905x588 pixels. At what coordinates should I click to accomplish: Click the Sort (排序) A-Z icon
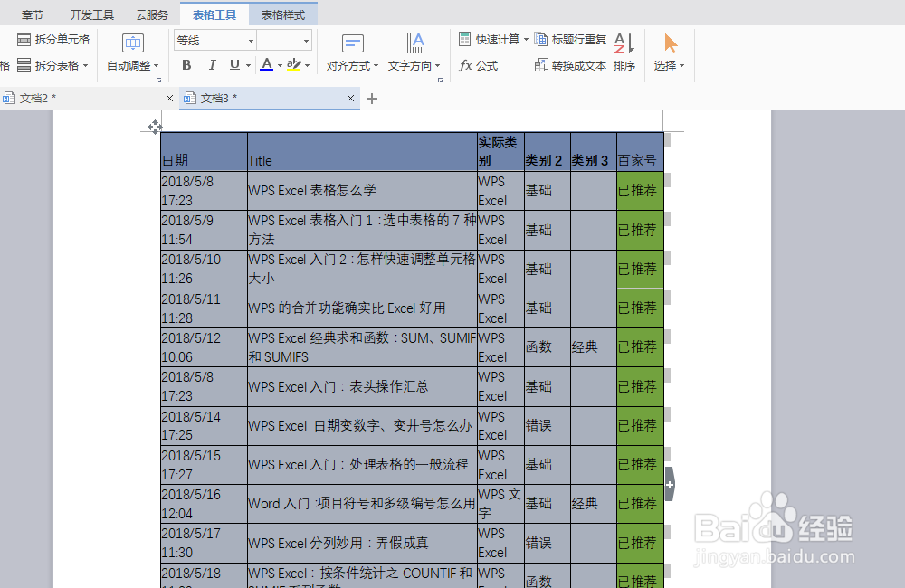[x=624, y=53]
